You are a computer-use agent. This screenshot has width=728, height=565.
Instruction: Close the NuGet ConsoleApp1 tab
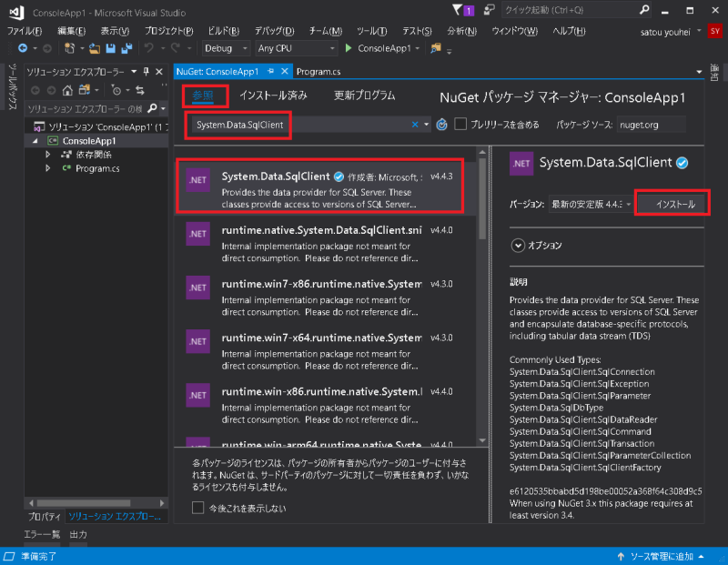coord(285,72)
